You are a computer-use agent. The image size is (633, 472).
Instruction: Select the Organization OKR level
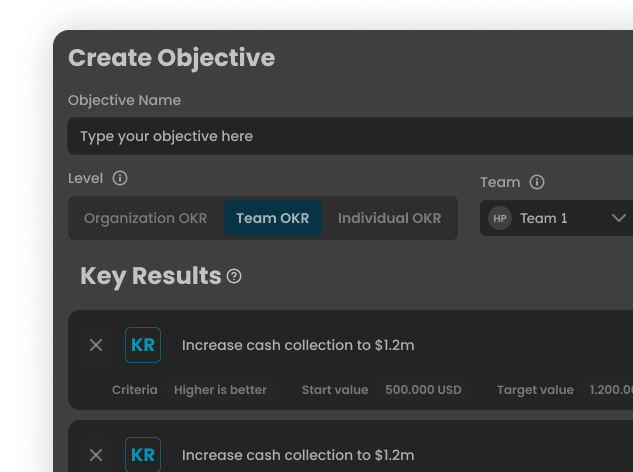pos(145,218)
